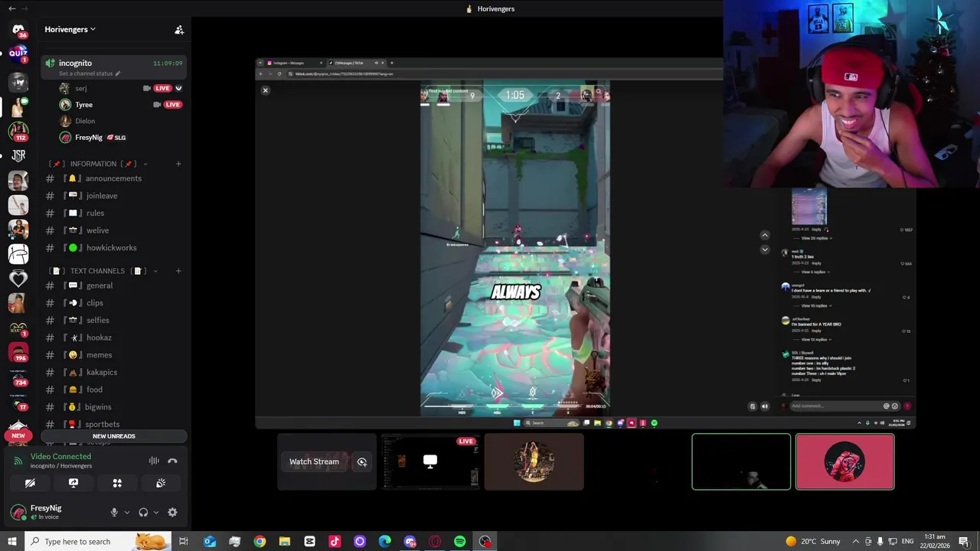
Task: Close the shared TikTok video with X
Action: point(266,90)
